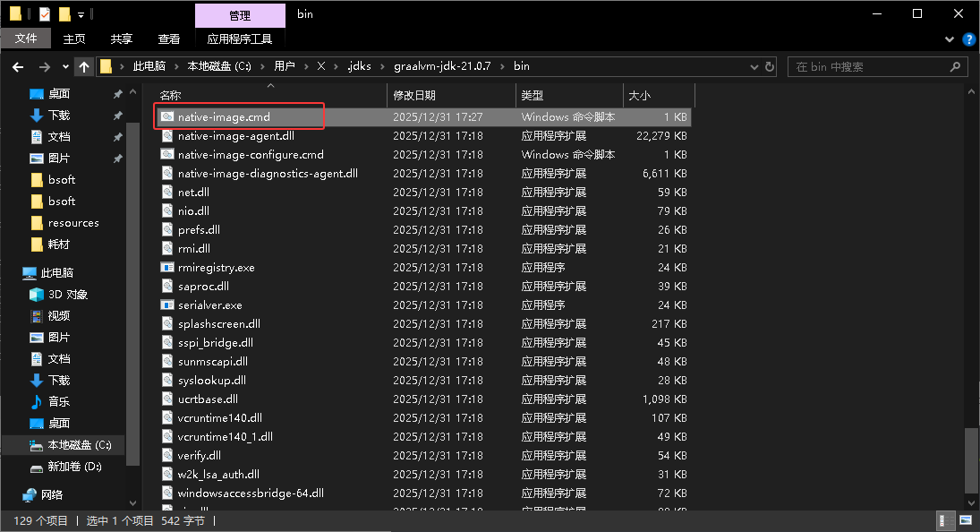Image resolution: width=980 pixels, height=532 pixels.
Task: Open the address bar history dropdown
Action: pyautogui.click(x=754, y=67)
